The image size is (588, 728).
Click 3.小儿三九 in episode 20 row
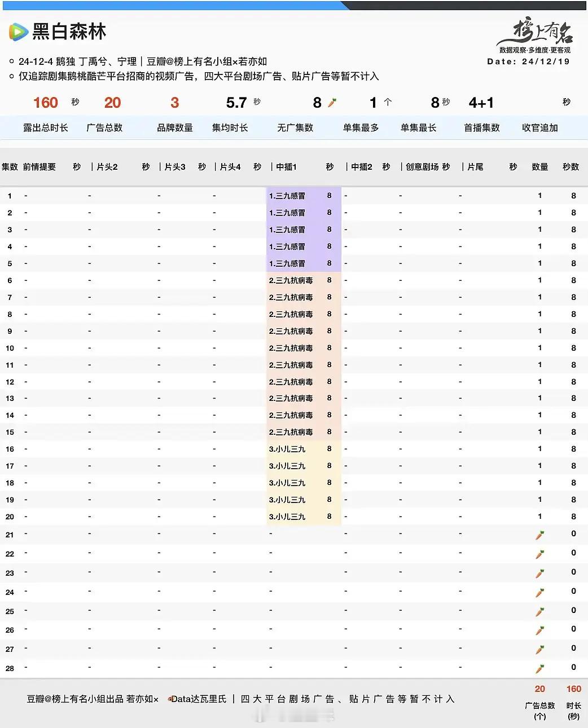click(x=287, y=517)
